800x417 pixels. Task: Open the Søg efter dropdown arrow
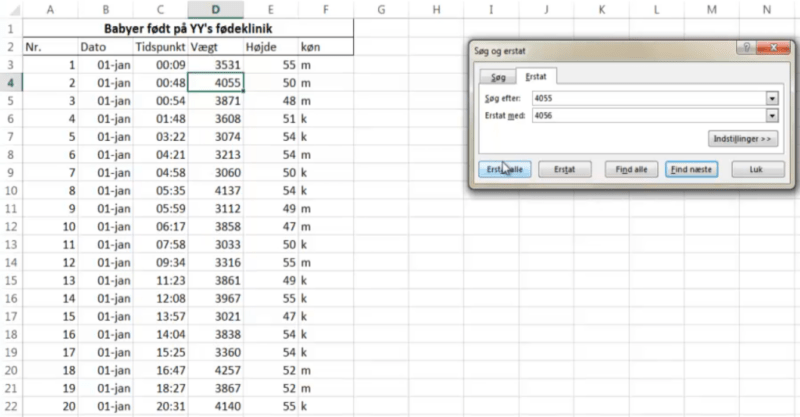click(x=771, y=98)
